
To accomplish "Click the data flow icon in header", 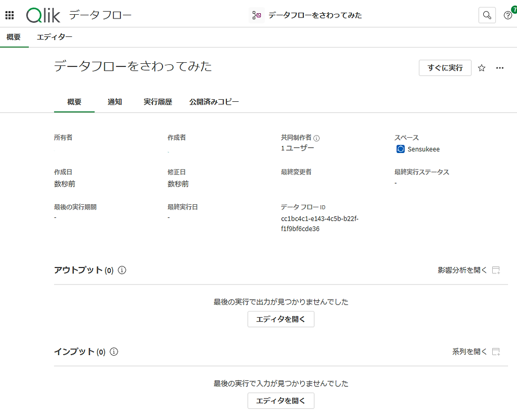I will pos(256,15).
